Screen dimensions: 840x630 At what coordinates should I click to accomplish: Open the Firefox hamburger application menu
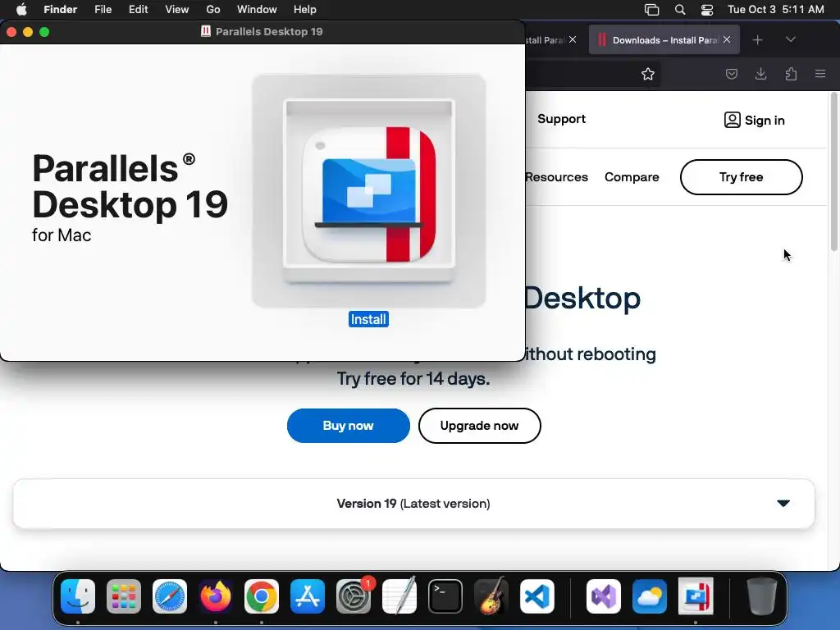tap(820, 74)
